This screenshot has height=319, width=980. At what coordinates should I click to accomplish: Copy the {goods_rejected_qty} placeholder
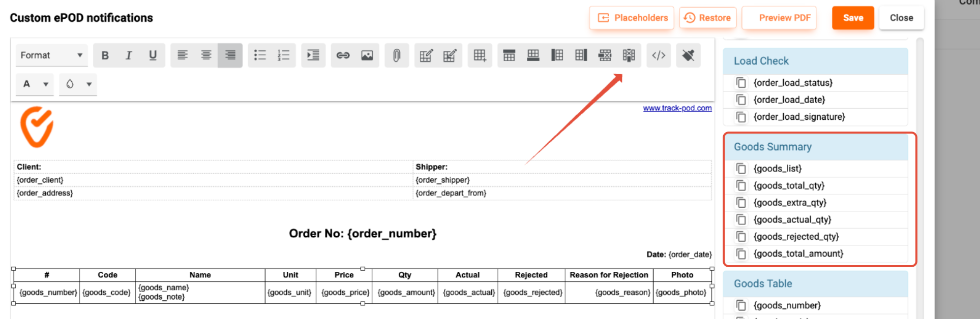[x=741, y=237]
